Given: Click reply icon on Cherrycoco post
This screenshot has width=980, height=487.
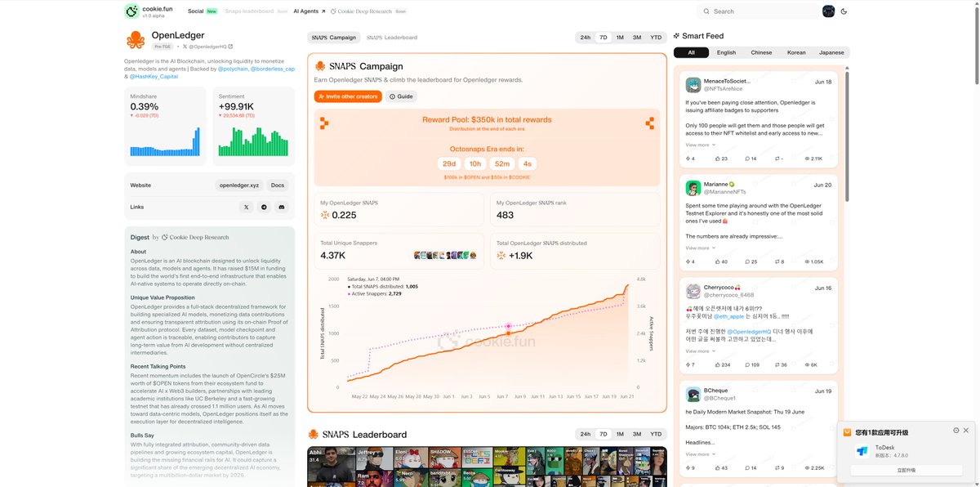Looking at the screenshot, I should (746, 364).
